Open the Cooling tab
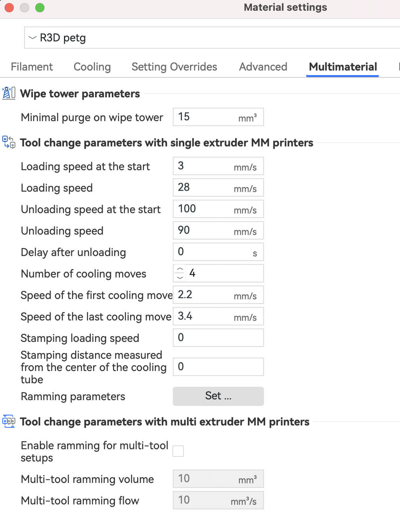Image resolution: width=400 pixels, height=532 pixels. (92, 67)
